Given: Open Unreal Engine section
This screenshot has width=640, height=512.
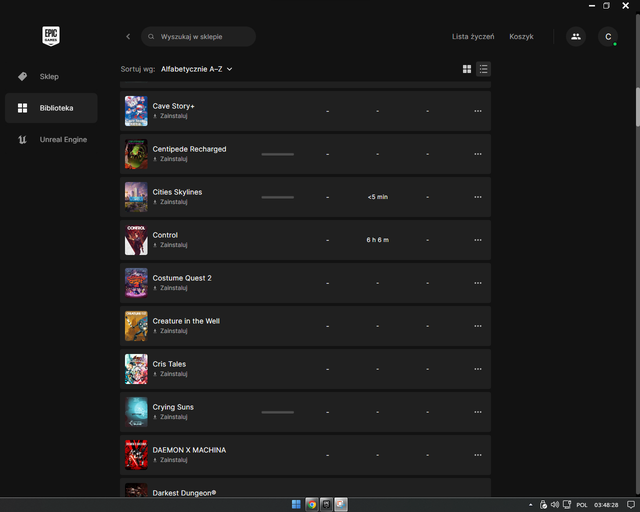Looking at the screenshot, I should point(51,140).
